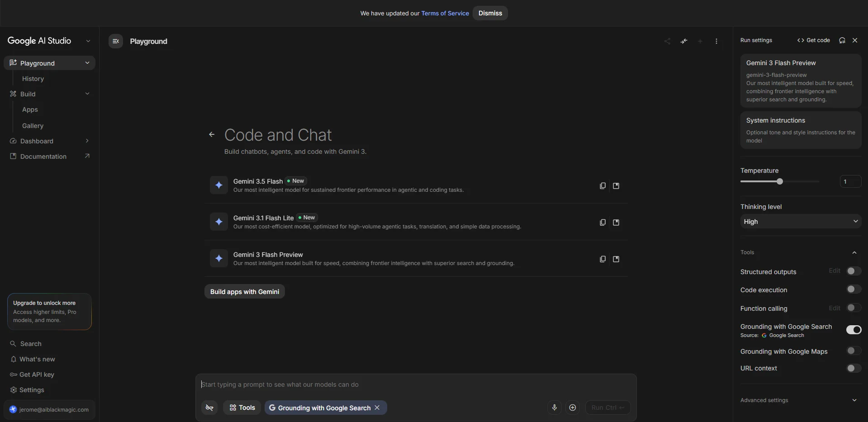Toggle Structured outputs switch
Screen dimensions: 868x422
click(854, 271)
